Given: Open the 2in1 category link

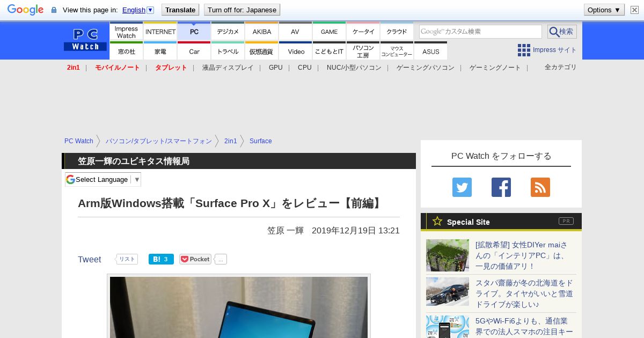Looking at the screenshot, I should coord(74,68).
